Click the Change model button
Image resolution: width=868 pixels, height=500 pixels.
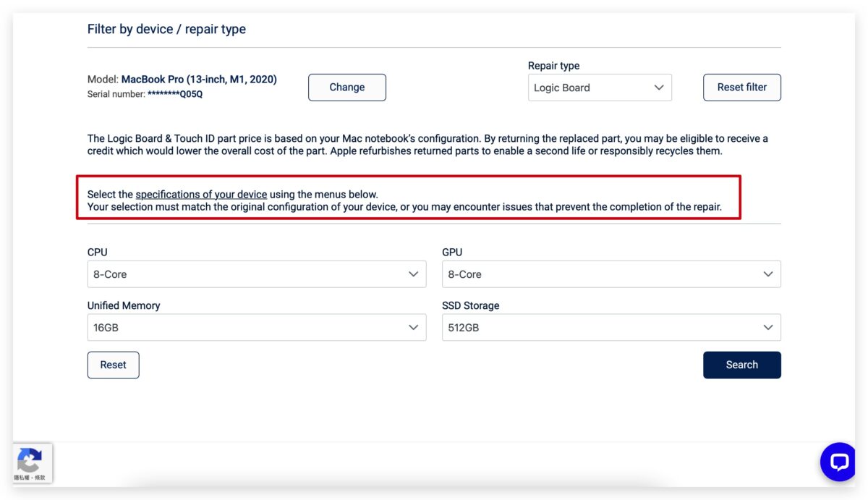(x=347, y=88)
